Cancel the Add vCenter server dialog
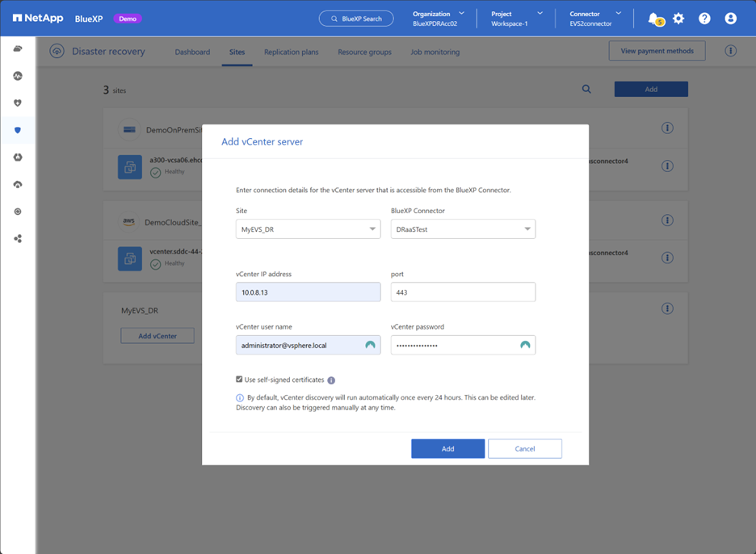This screenshot has width=756, height=554. pyautogui.click(x=524, y=448)
